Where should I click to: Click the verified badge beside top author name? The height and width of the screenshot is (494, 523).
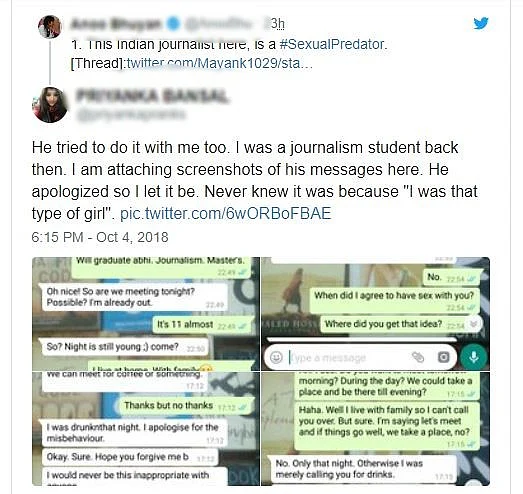(173, 24)
